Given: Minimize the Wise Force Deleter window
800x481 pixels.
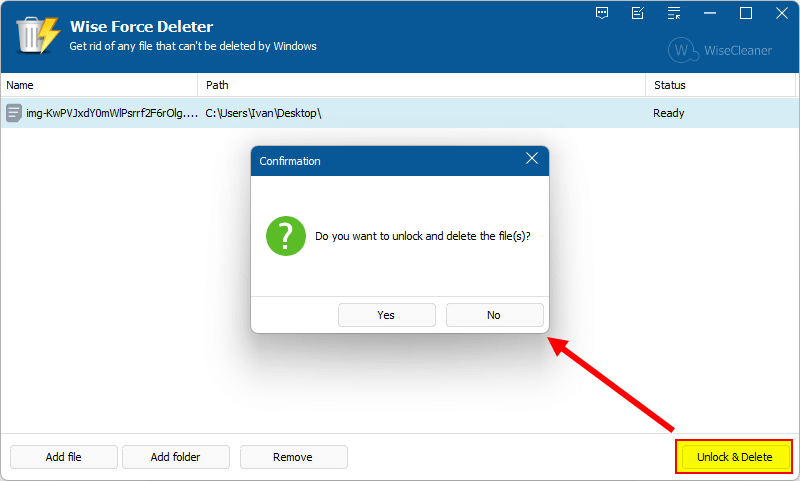Looking at the screenshot, I should pyautogui.click(x=710, y=13).
